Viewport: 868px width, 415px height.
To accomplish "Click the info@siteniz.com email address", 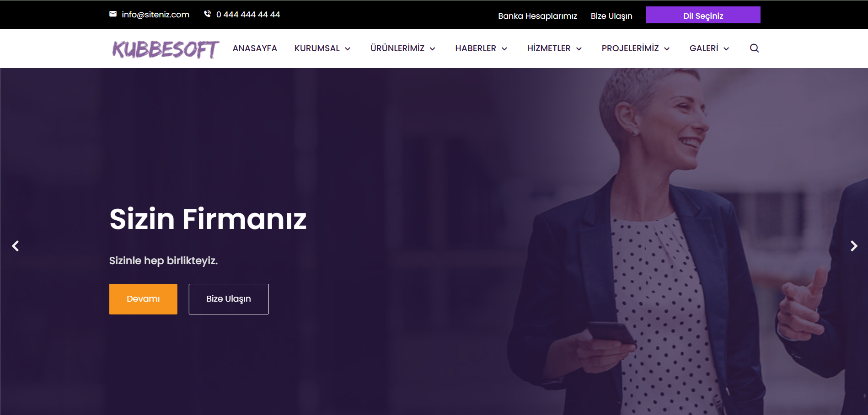I will coord(155,15).
